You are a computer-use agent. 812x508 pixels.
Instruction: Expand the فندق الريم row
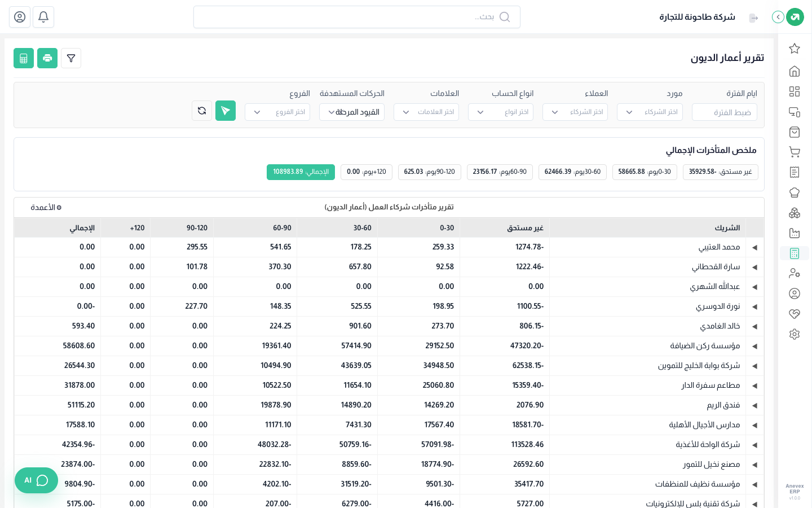754,405
